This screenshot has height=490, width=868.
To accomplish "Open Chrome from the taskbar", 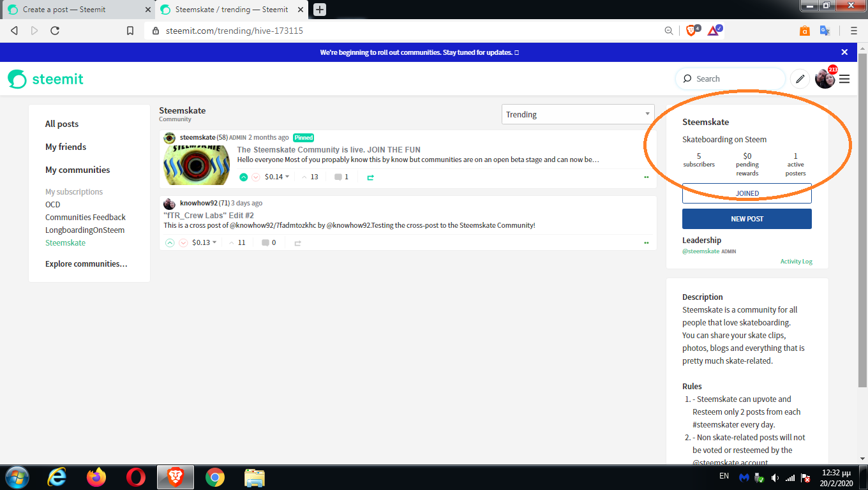I will [x=215, y=477].
